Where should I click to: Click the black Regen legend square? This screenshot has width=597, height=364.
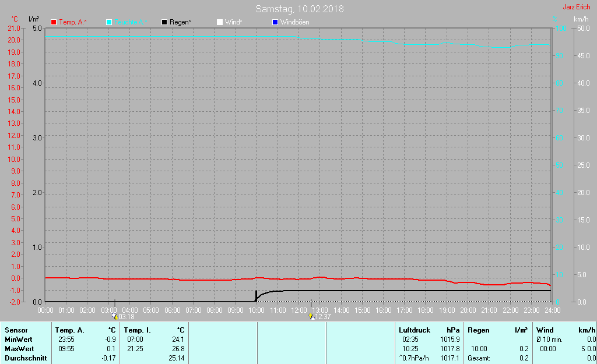[x=164, y=22]
